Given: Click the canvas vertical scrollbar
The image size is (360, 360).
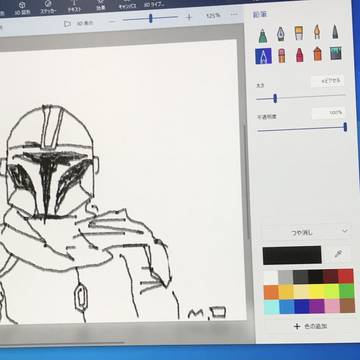Looking at the screenshot, I should (x=247, y=182).
